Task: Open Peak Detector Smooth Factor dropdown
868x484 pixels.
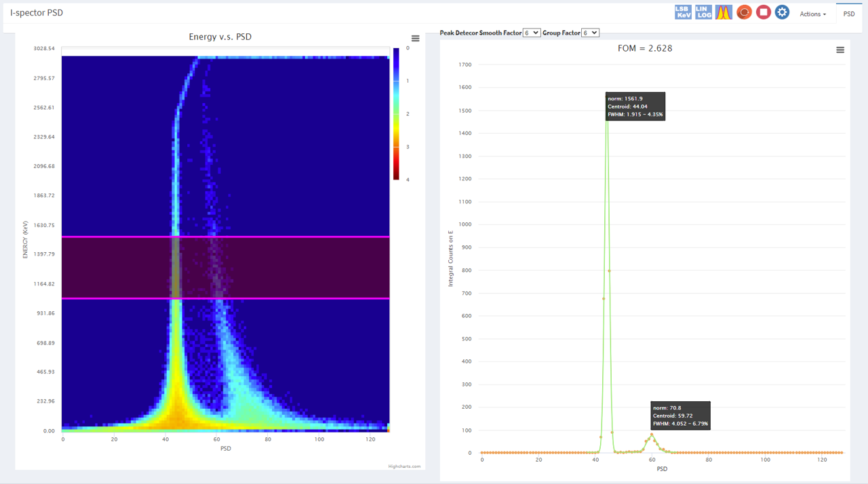Action: click(532, 33)
